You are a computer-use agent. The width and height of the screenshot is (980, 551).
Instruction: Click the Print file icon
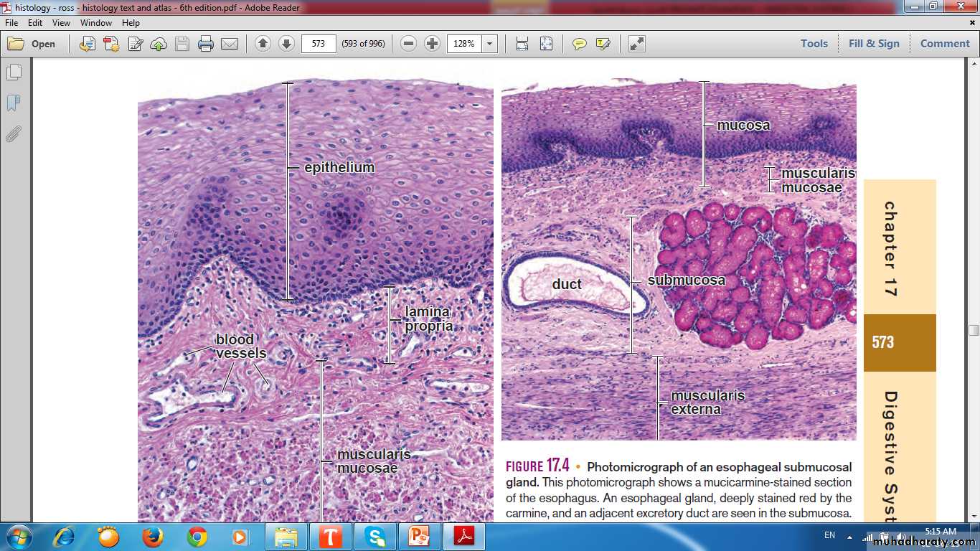(x=206, y=44)
